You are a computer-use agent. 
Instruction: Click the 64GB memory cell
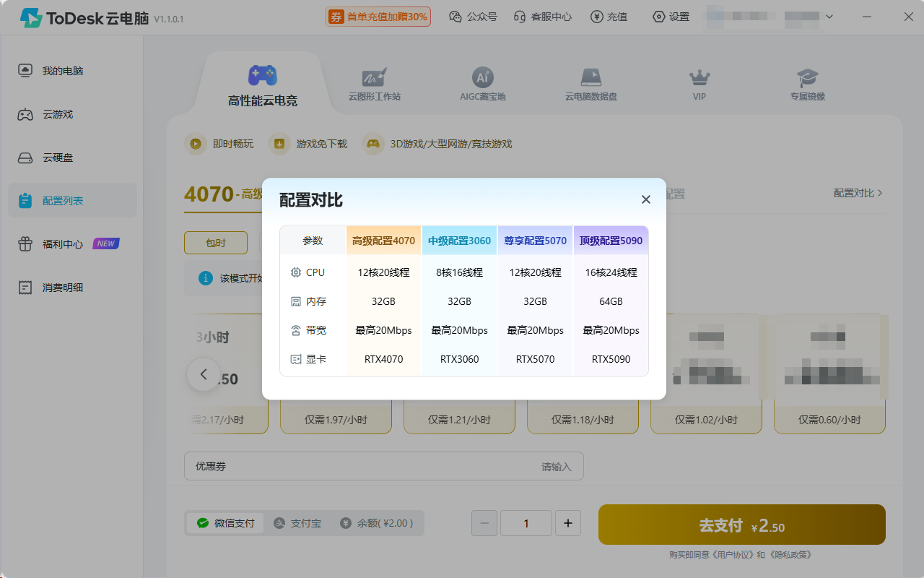point(611,301)
